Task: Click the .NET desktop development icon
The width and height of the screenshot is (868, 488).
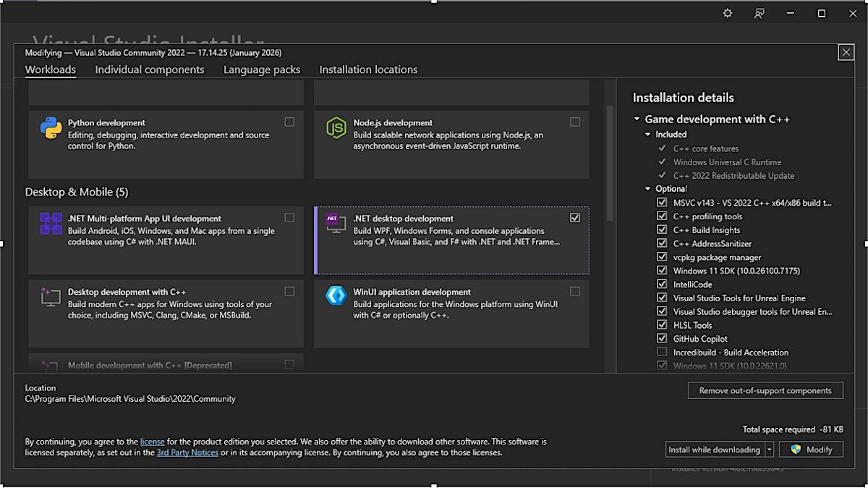Action: 336,223
